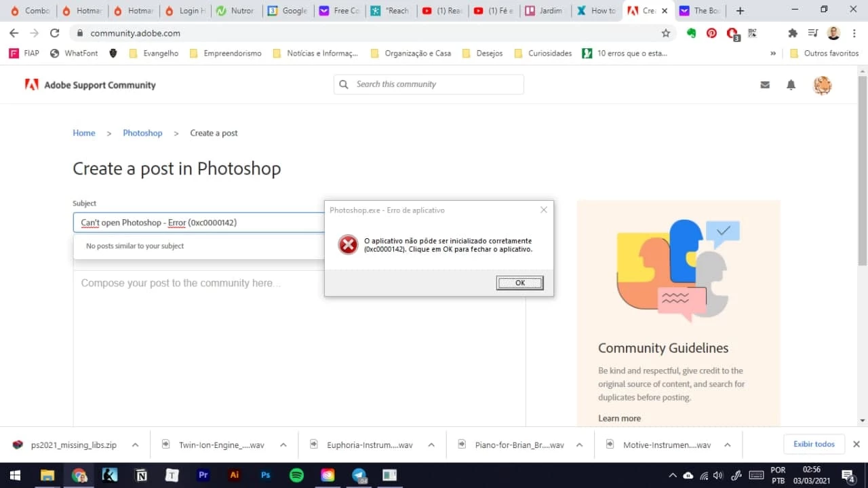Switch to the Google tab
The image size is (868, 488).
coord(287,10)
